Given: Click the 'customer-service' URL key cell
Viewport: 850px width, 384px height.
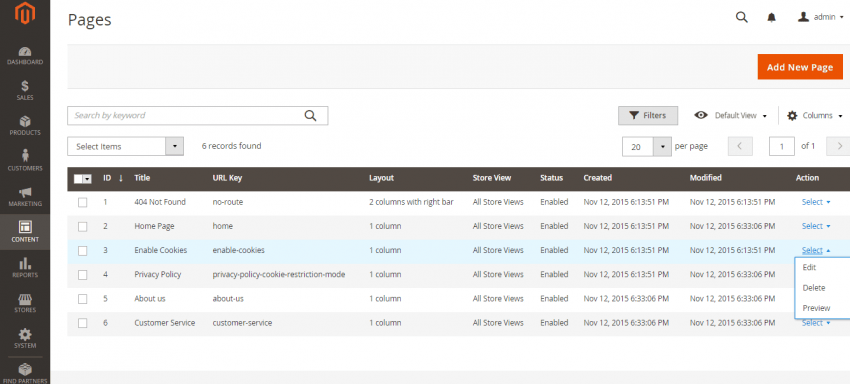Looking at the screenshot, I should (x=242, y=323).
